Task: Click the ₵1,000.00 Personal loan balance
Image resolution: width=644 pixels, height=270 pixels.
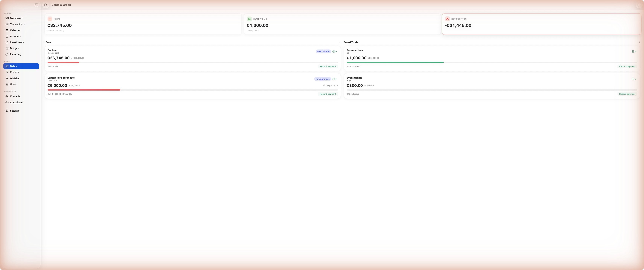Action: click(356, 58)
